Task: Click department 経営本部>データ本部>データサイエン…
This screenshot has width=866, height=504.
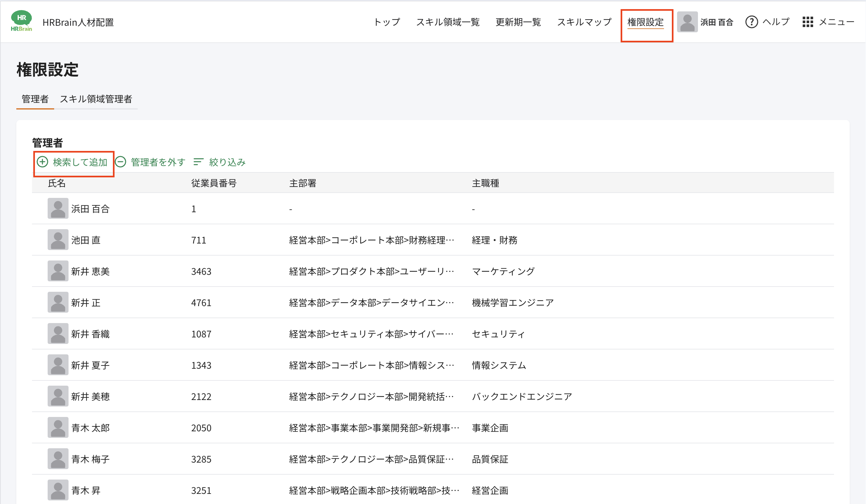Action: [371, 303]
